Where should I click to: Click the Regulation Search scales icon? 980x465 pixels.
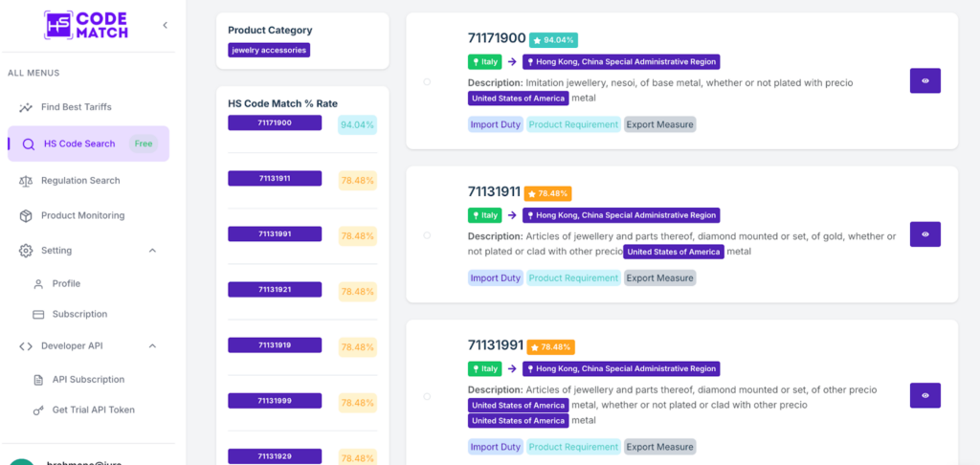click(x=25, y=181)
